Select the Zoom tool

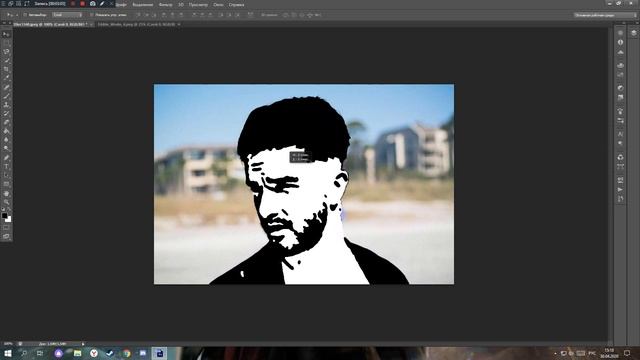click(x=6, y=202)
